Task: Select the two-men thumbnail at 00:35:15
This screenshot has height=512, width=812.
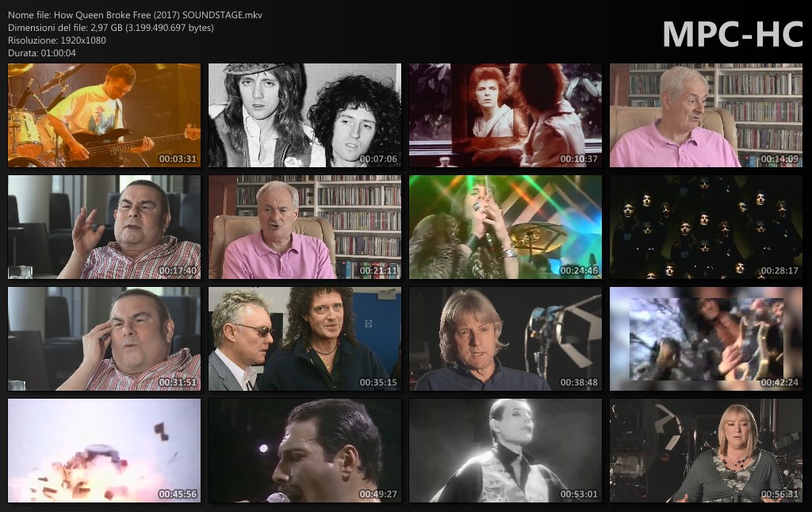Action: [304, 338]
